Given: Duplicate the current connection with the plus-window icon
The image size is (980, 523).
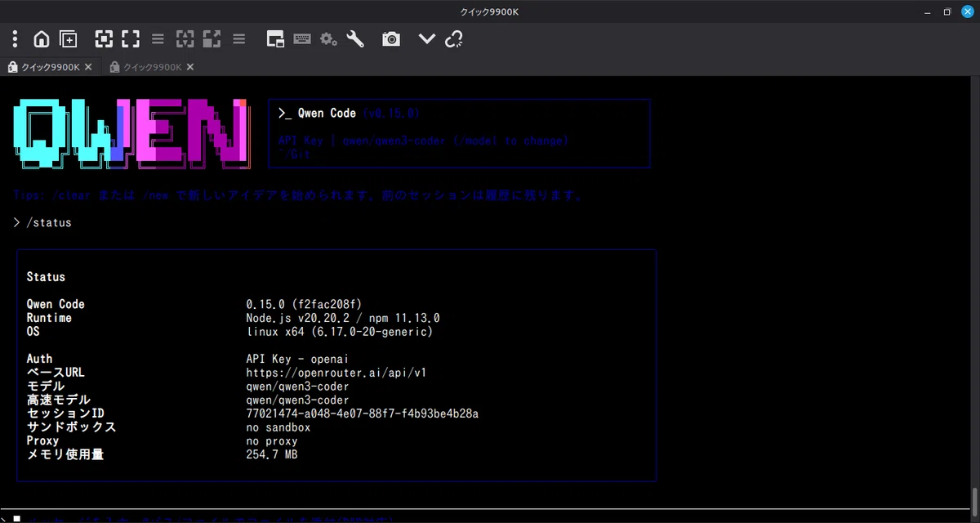Looking at the screenshot, I should click(x=69, y=38).
